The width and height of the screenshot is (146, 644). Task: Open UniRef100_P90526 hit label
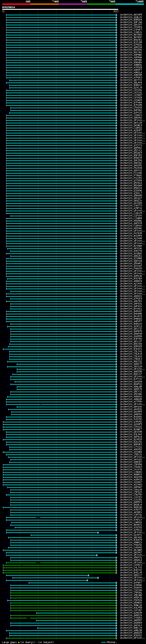(131, 600)
